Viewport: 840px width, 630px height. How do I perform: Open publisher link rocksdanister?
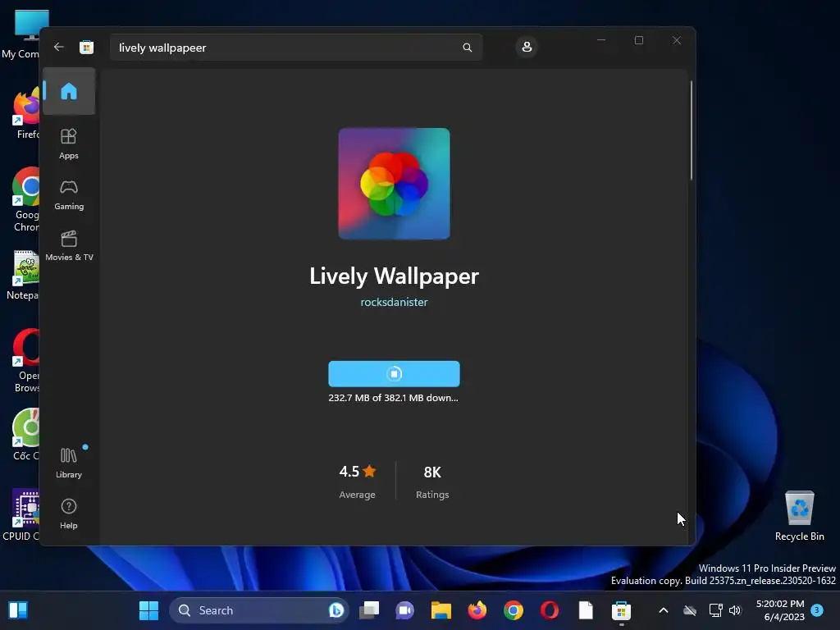394,302
